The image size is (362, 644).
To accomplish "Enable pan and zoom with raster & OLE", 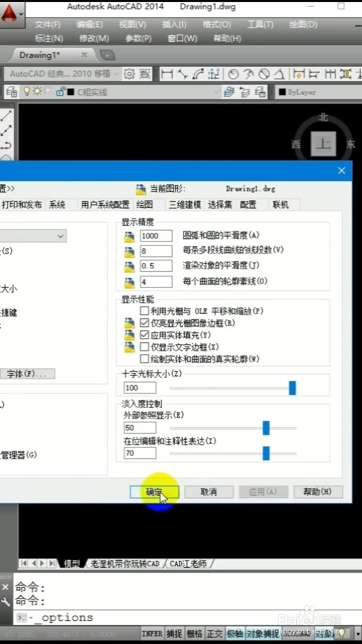I will click(144, 311).
